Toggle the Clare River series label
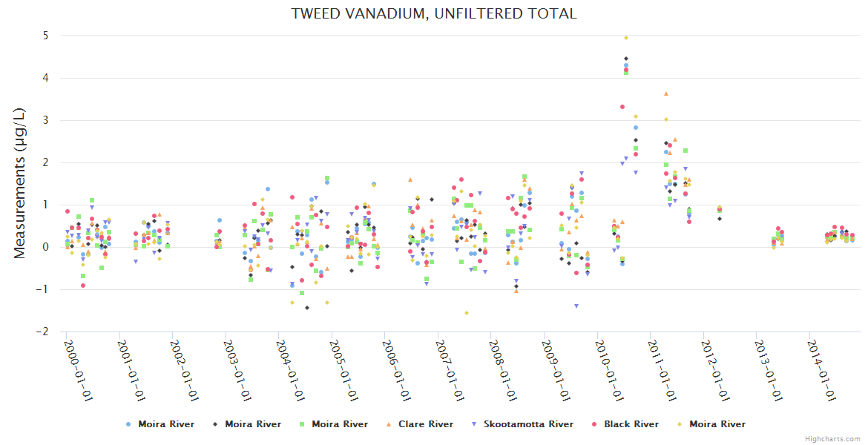 coord(425,424)
